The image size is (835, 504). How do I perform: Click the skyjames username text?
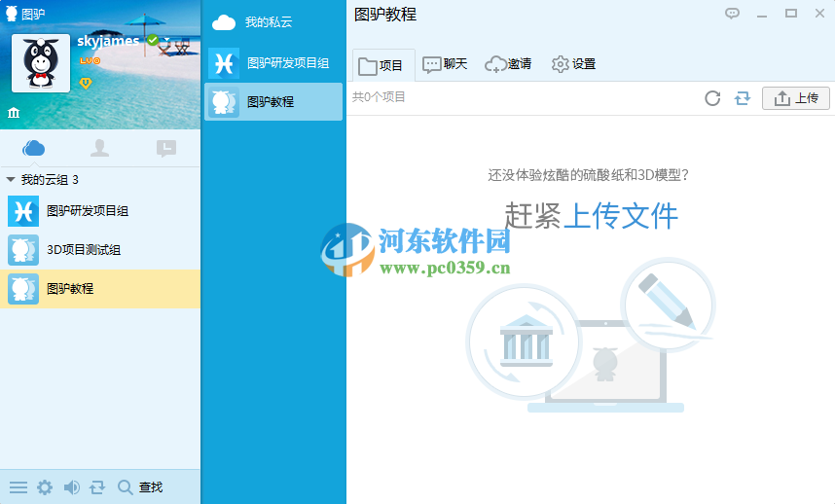(108, 41)
